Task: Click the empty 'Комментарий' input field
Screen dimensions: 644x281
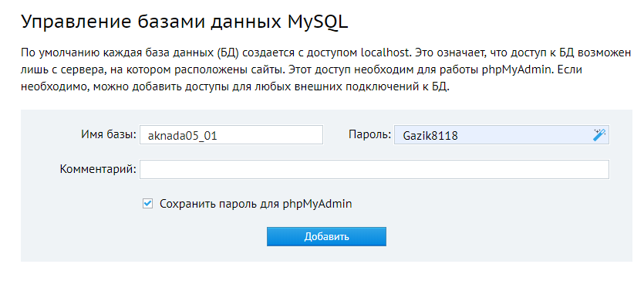Action: tap(375, 170)
